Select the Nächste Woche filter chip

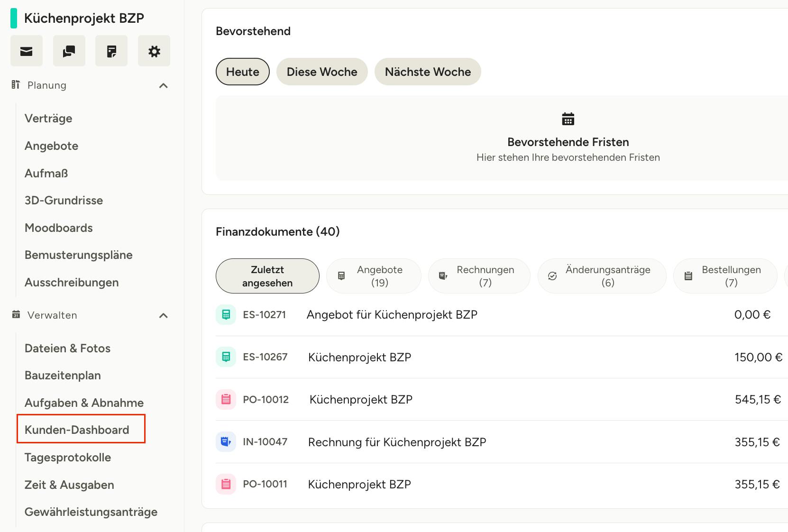428,72
